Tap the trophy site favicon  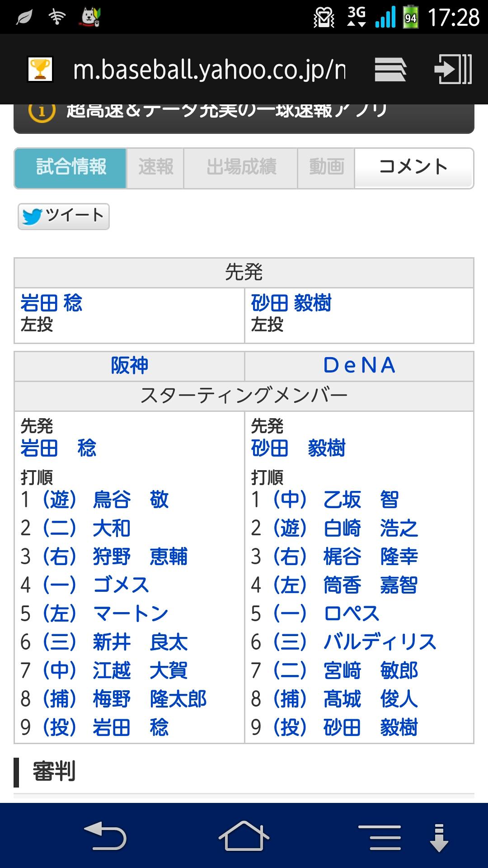[40, 69]
